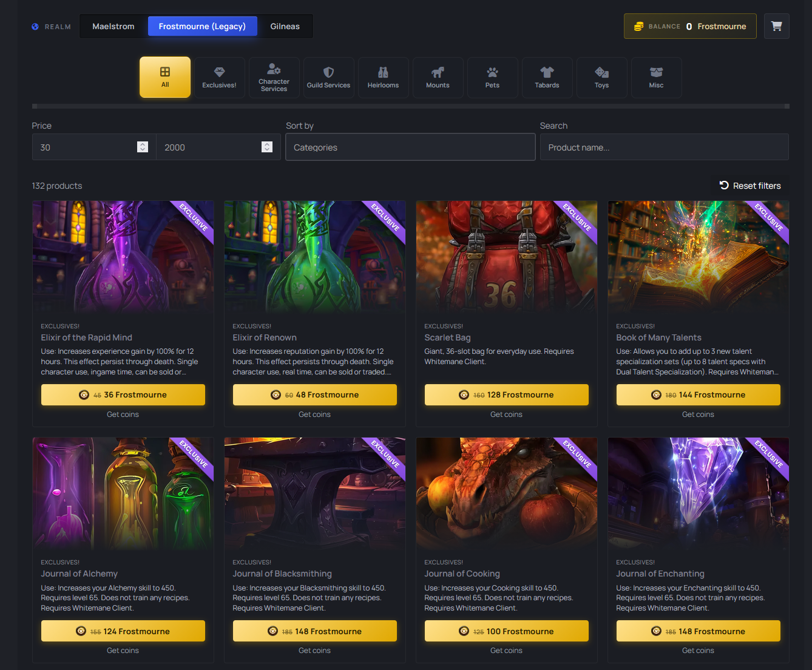Click Get coins under Journal of Enchanting
The image size is (812, 670).
tap(699, 651)
